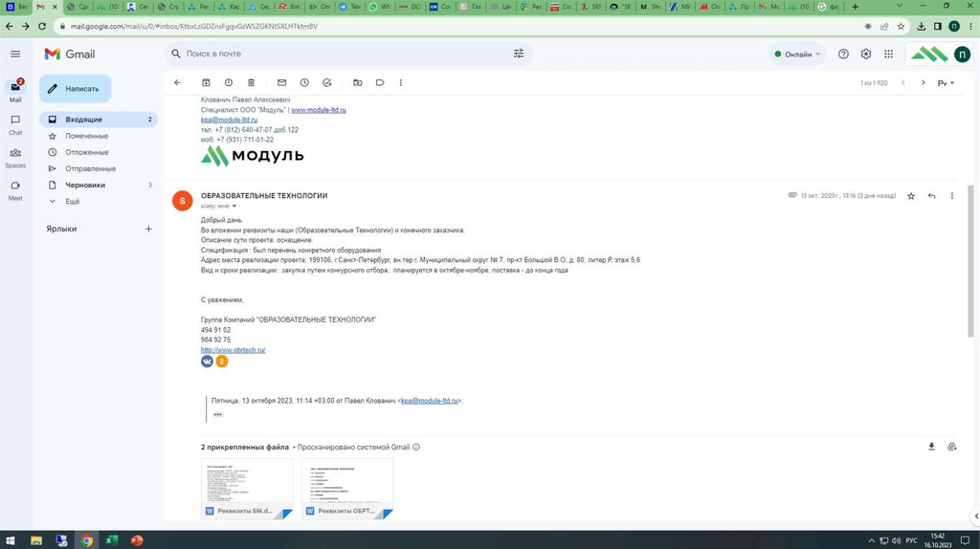The width and height of the screenshot is (980, 549).
Task: Archive this conversation
Action: pos(206,82)
